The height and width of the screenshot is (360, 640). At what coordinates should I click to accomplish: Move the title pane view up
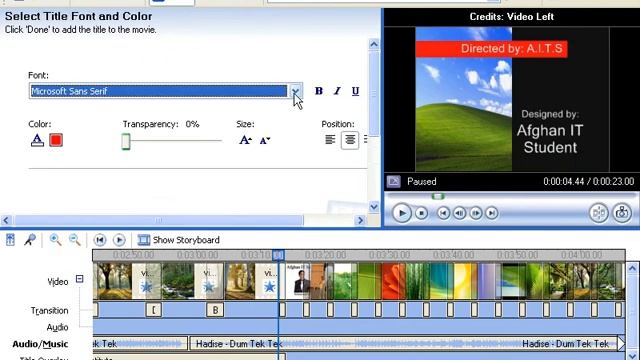(374, 44)
